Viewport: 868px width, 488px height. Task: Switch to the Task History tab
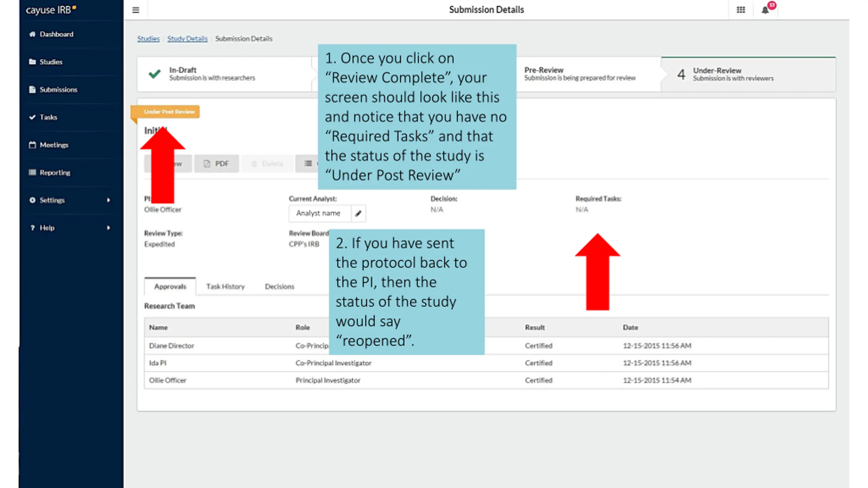(225, 287)
